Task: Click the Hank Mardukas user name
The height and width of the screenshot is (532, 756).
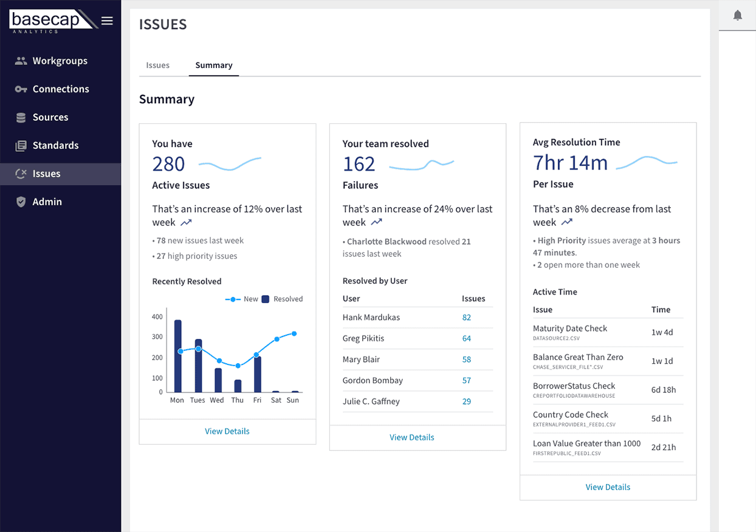Action: coord(371,318)
